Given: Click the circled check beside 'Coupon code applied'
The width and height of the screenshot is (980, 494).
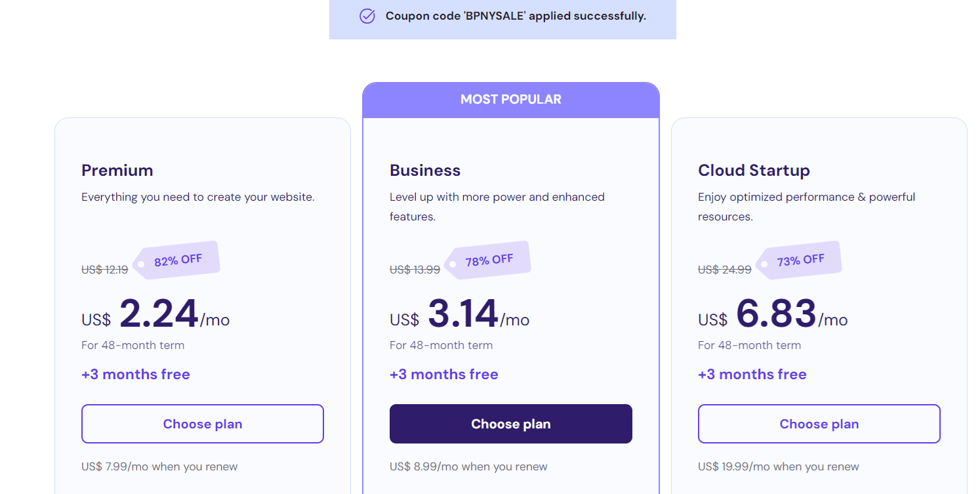Looking at the screenshot, I should pyautogui.click(x=367, y=16).
